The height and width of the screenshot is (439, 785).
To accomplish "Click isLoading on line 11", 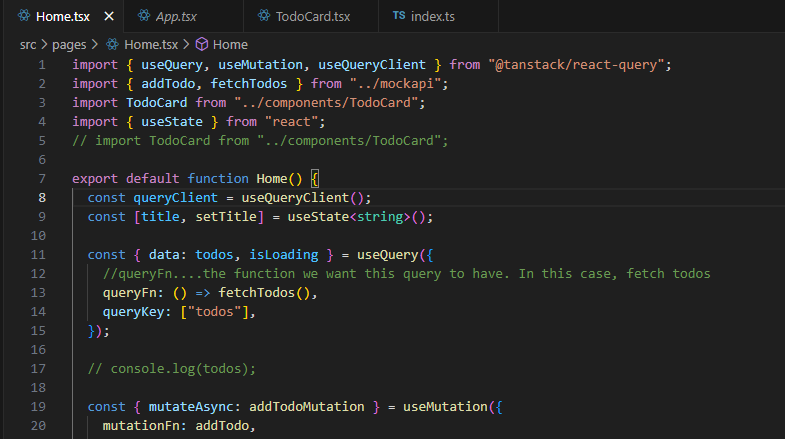I will pos(284,255).
